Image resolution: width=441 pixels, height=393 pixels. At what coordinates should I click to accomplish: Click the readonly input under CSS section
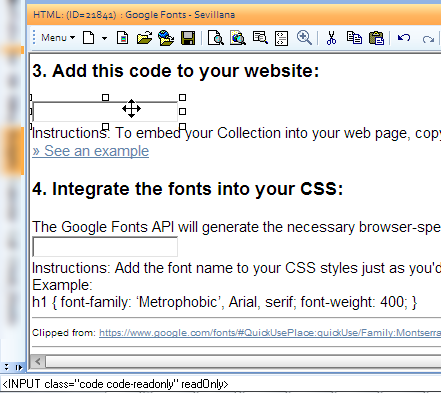[x=105, y=247]
